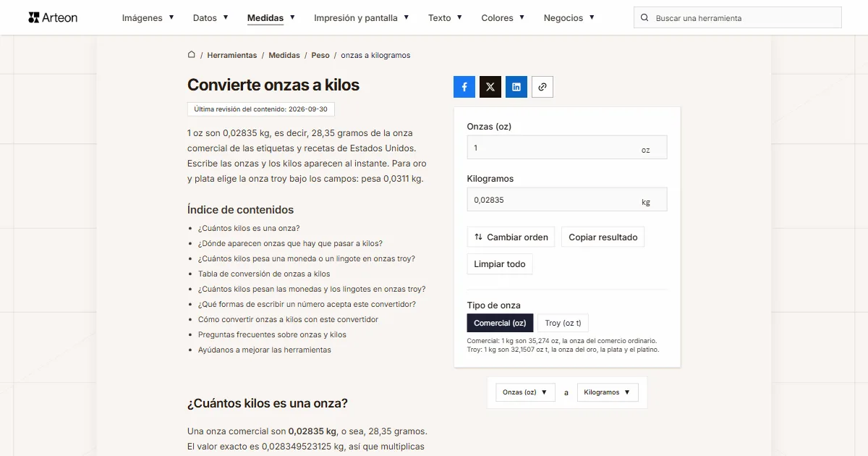868x456 pixels.
Task: Click the 'Convierte onzas a kilos' heading
Action: 273,85
